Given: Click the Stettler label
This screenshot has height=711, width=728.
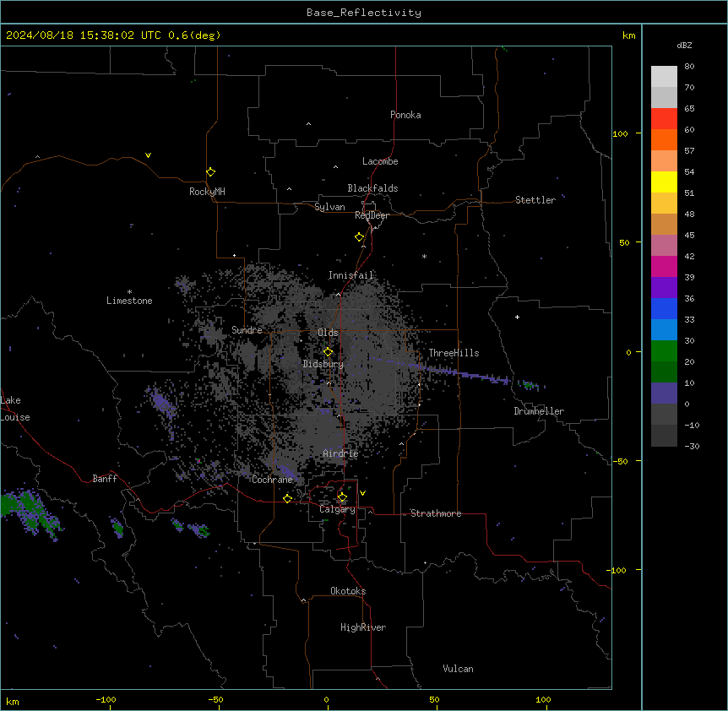Looking at the screenshot, I should (535, 200).
